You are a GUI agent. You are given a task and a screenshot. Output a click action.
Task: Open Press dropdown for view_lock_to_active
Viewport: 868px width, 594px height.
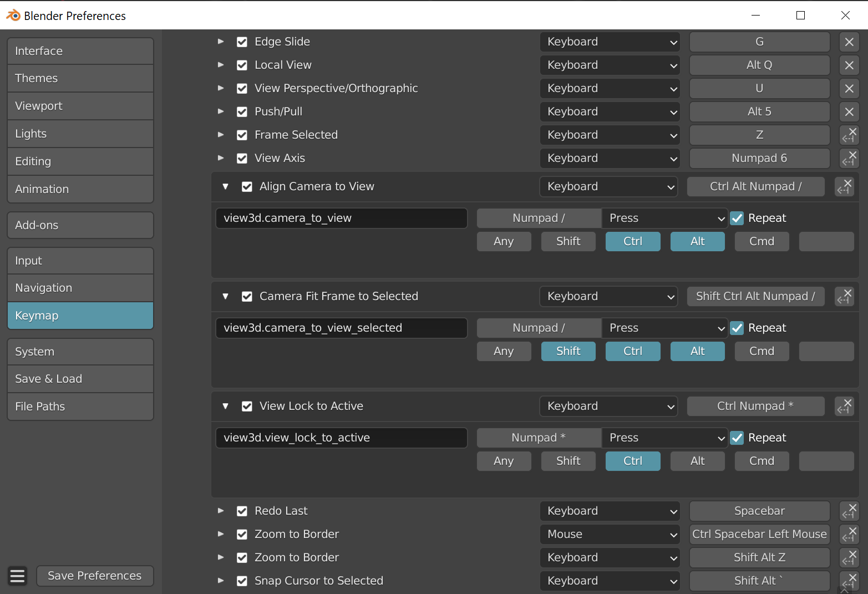point(664,438)
